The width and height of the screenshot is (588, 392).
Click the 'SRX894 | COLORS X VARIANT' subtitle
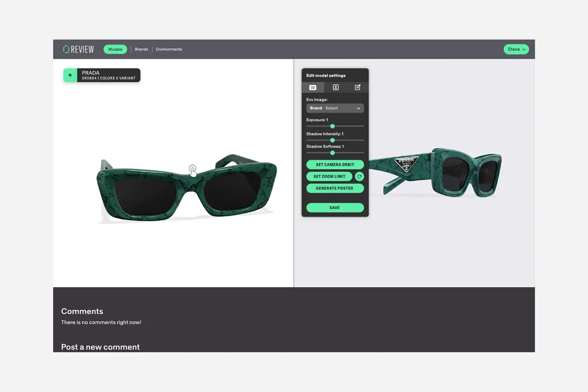[x=109, y=78]
